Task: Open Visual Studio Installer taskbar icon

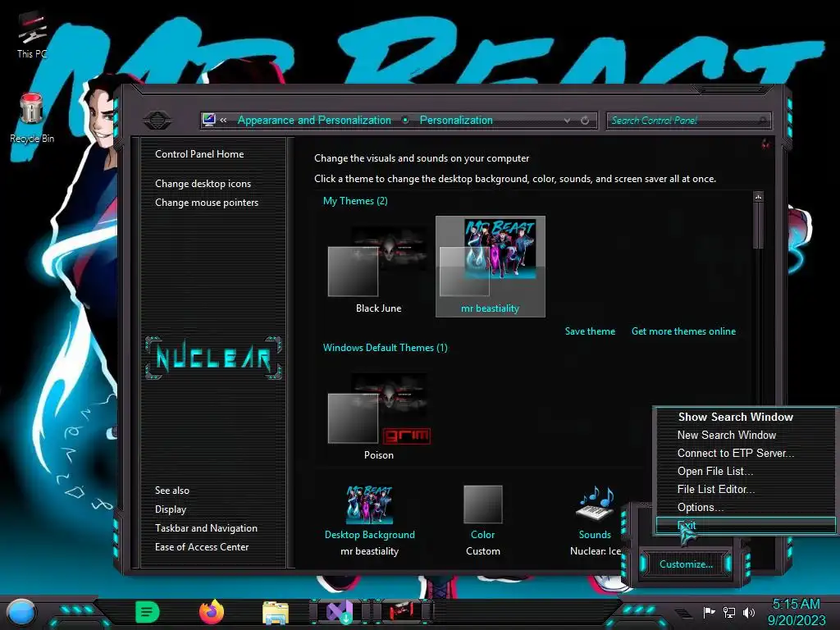Action: (x=340, y=612)
